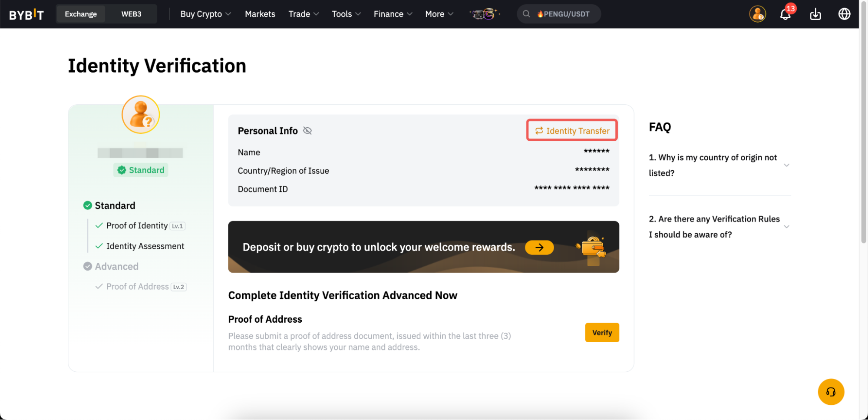Open the user profile avatar icon
The image size is (868, 420).
(x=757, y=14)
